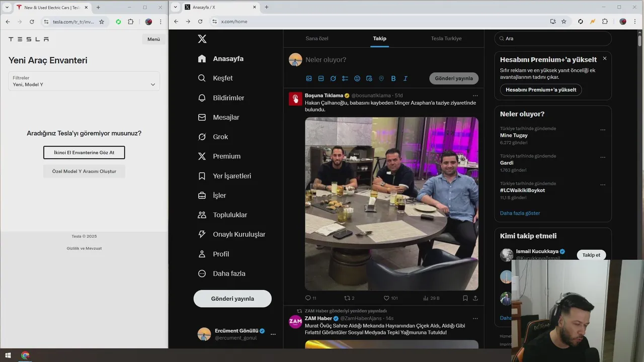The image size is (644, 362).
Task: Bookmark x.com page with star icon
Action: pos(564,22)
